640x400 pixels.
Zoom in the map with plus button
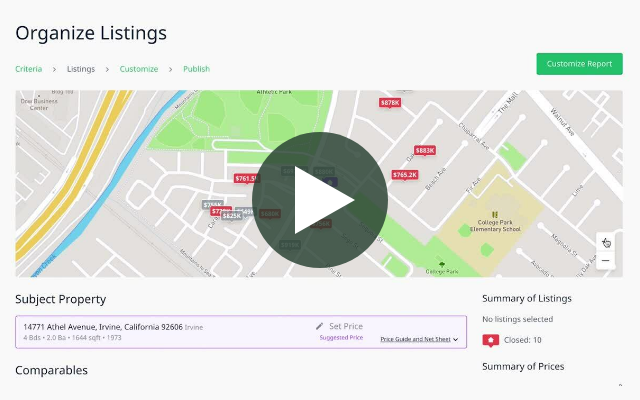(606, 242)
